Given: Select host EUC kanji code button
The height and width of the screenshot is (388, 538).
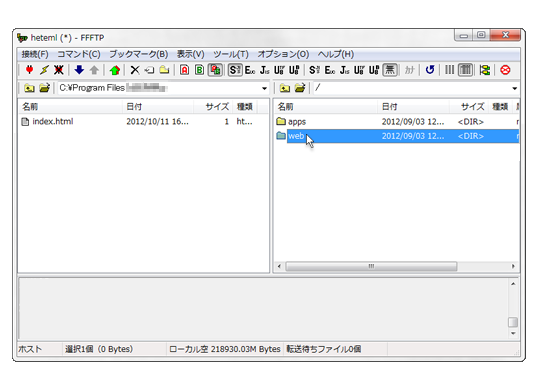Looking at the screenshot, I should 330,70.
